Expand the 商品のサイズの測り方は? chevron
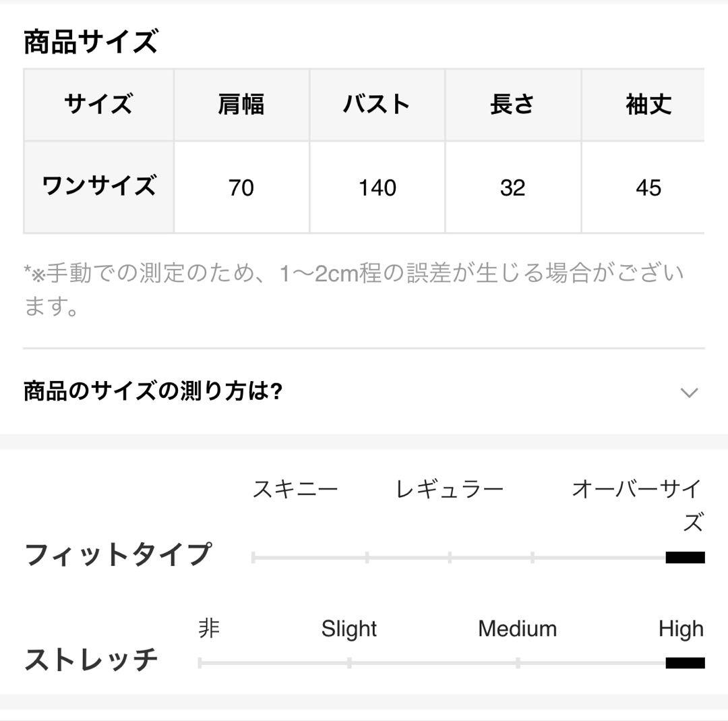The image size is (728, 721). click(x=689, y=393)
